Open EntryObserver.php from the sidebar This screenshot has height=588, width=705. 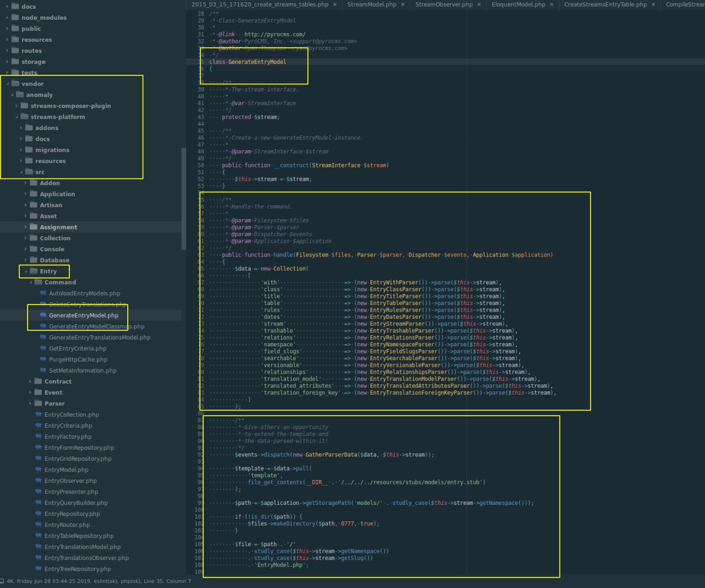(70, 481)
